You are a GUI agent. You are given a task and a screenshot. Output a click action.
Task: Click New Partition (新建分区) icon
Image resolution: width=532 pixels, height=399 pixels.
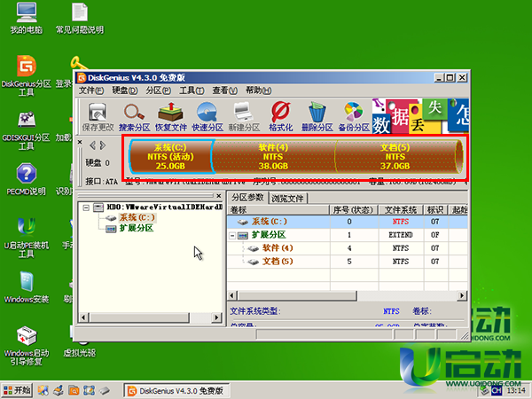[244, 117]
